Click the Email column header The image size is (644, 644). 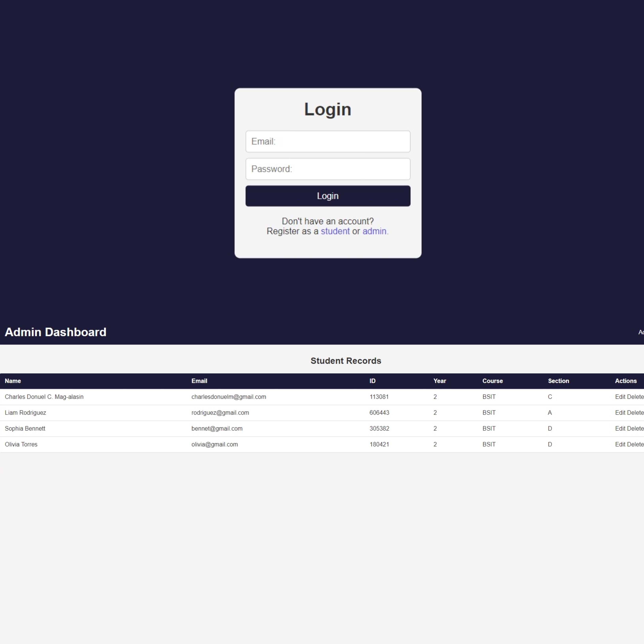click(199, 381)
